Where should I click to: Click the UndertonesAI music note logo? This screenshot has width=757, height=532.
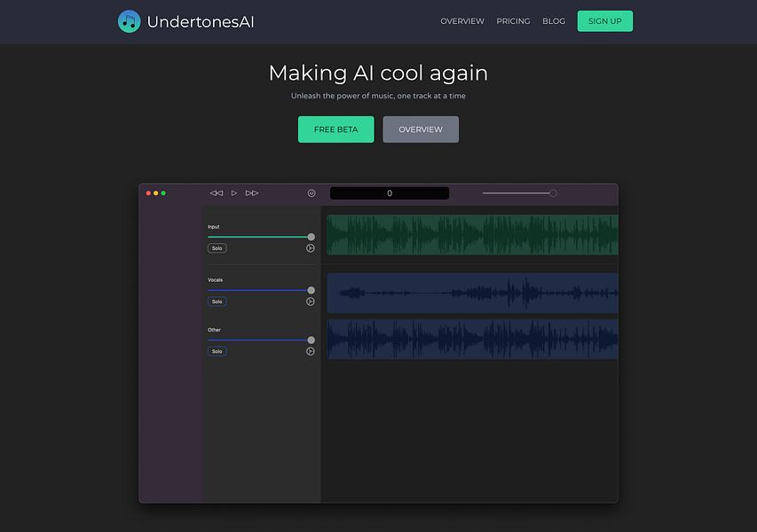coord(127,20)
